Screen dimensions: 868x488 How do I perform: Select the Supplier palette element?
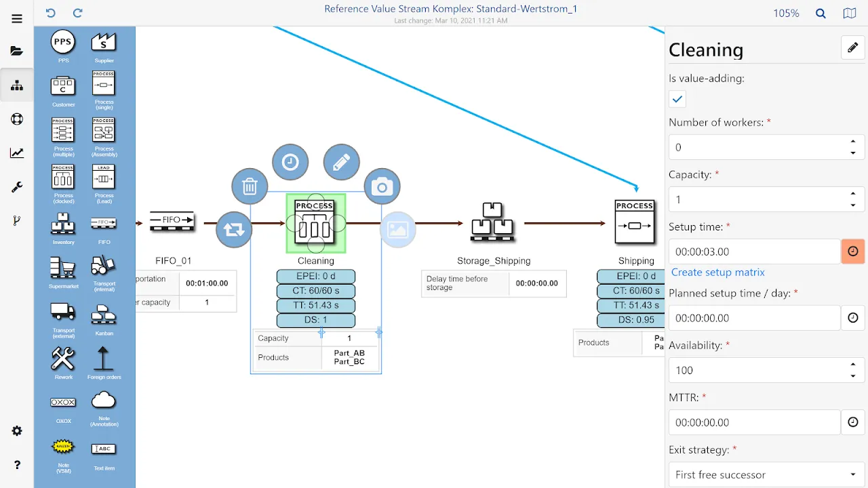(104, 47)
